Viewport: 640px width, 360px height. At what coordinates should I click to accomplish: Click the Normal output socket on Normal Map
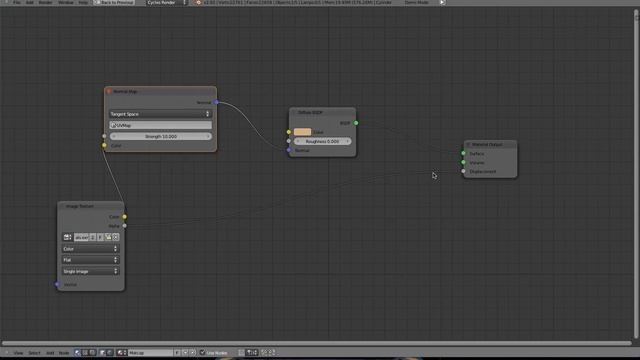(216, 102)
